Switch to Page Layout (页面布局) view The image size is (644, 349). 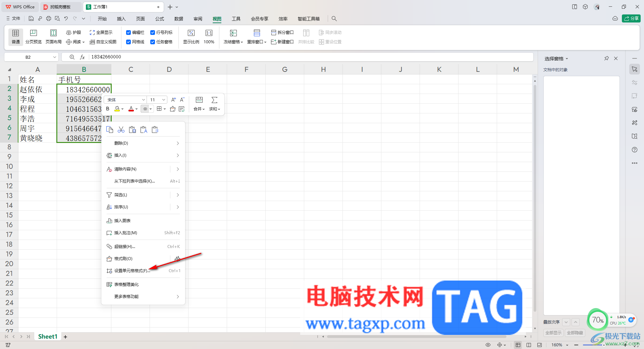click(54, 37)
